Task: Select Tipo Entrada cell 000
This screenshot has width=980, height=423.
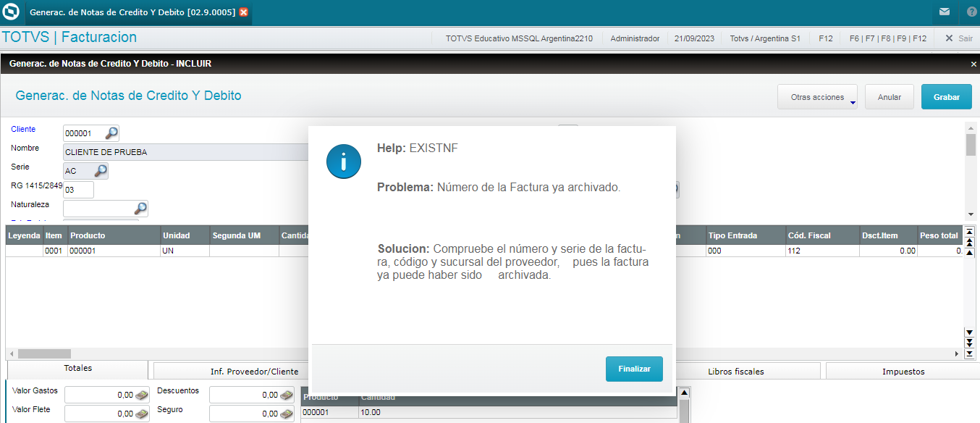Action: 745,251
